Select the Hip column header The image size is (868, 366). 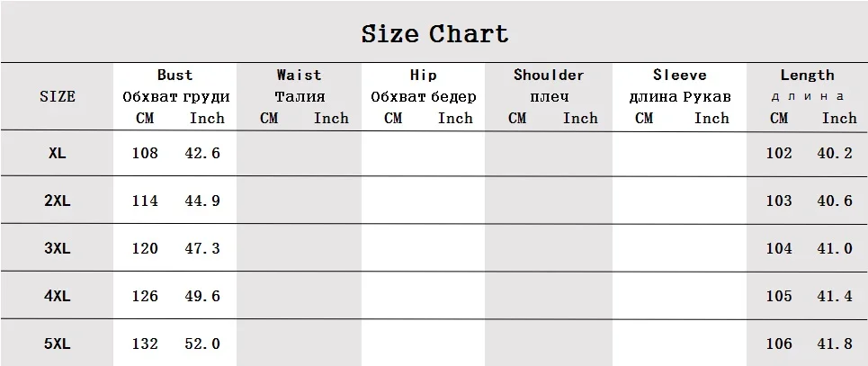(423, 76)
